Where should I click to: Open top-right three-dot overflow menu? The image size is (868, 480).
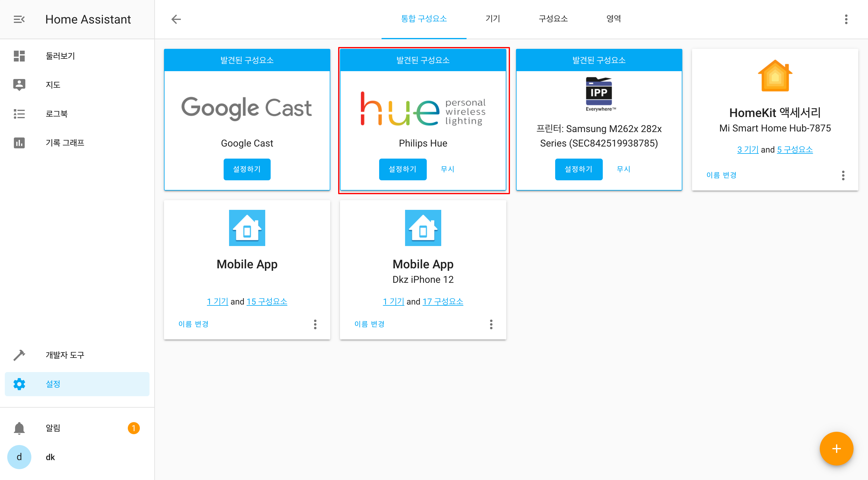pyautogui.click(x=846, y=19)
